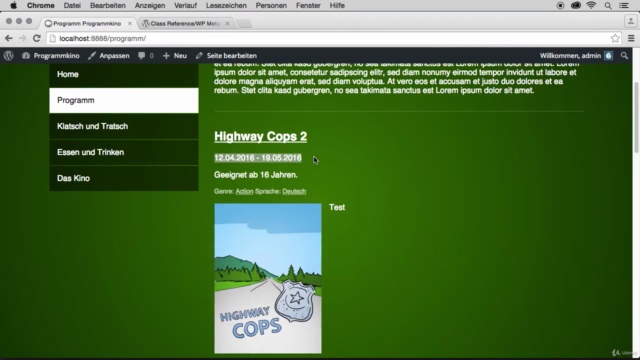Click the Highway Cops poster image
Image resolution: width=640 pixels, height=360 pixels.
coord(268,278)
